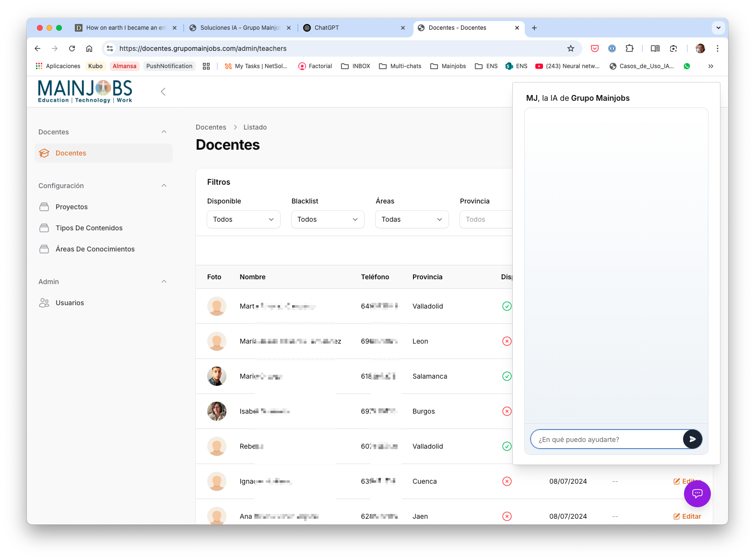
Task: Click the Proyectos stack icon
Action: pos(44,207)
